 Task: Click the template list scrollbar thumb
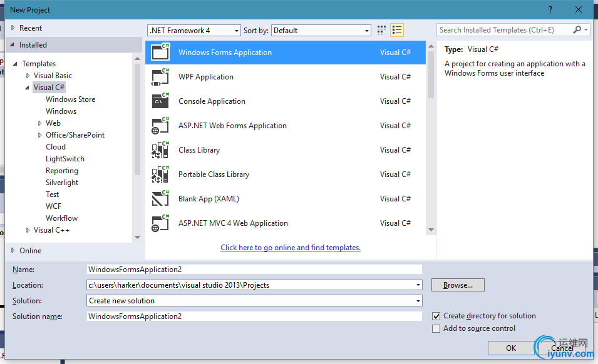tap(431, 74)
